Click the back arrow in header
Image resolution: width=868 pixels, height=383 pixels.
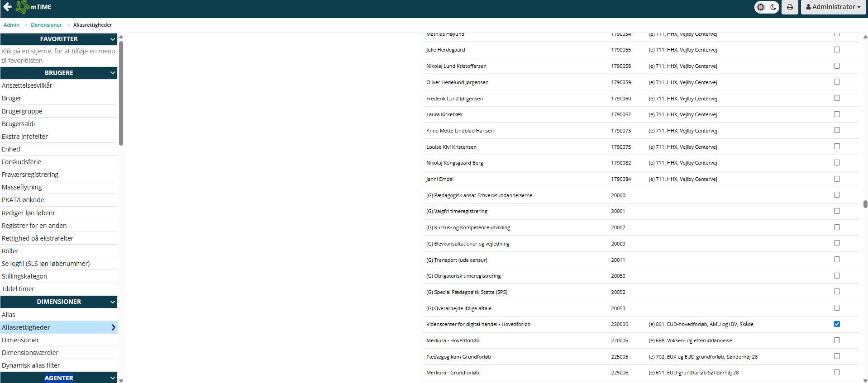pyautogui.click(x=7, y=7)
